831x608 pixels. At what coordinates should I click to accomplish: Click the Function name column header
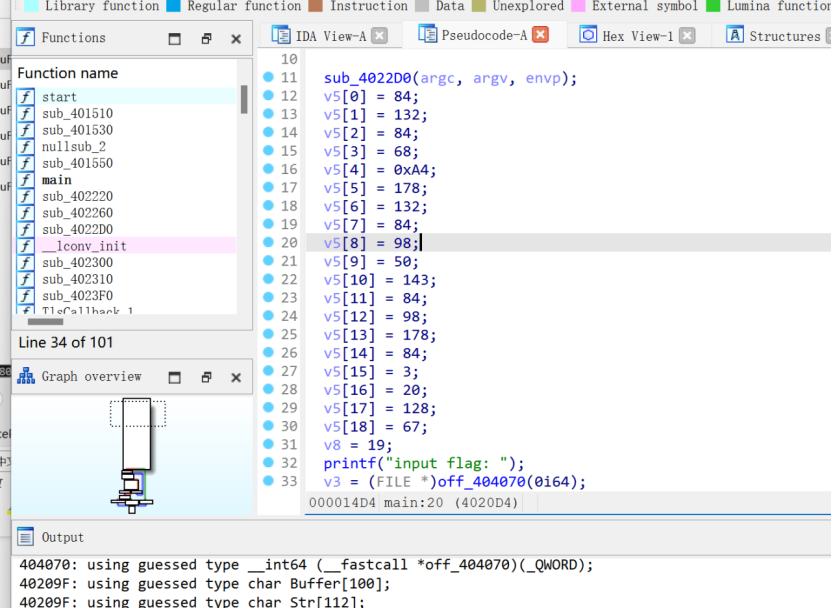[x=68, y=73]
